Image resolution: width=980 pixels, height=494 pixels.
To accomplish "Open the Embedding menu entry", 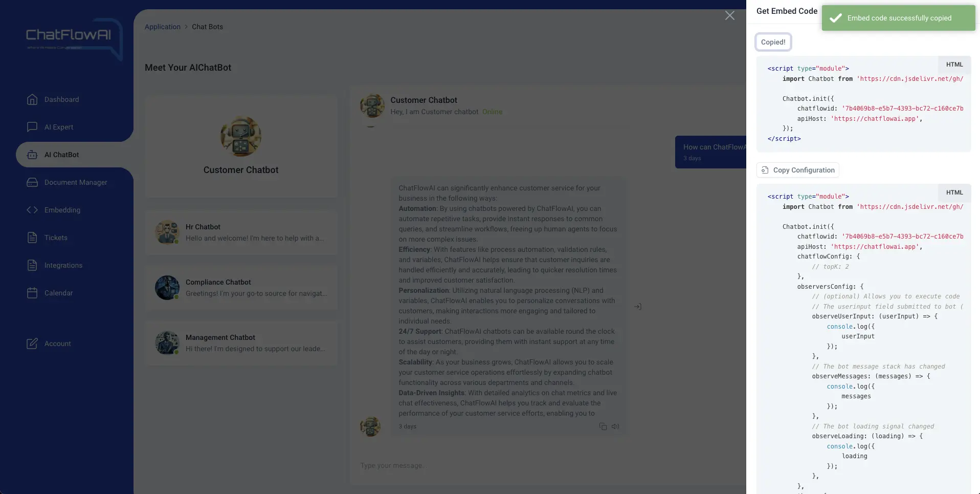I will (62, 210).
